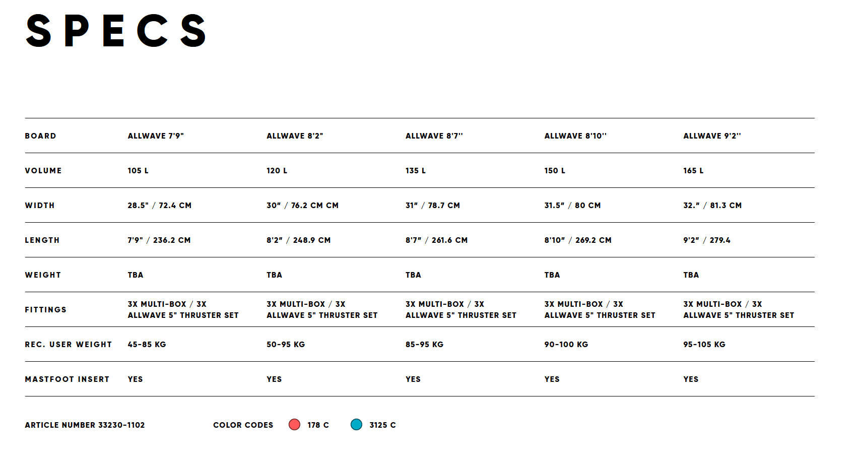The height and width of the screenshot is (465, 868).
Task: Click the blue 3125 C color swatch
Action: coord(357,425)
